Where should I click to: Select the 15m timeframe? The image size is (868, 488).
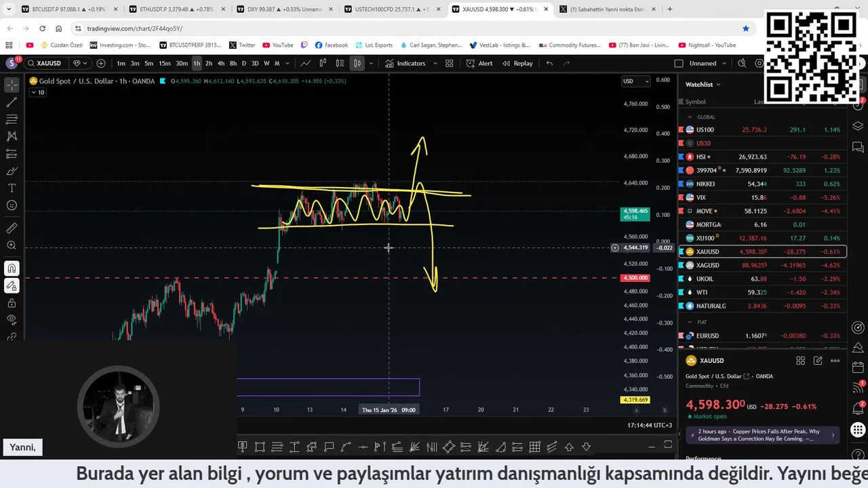pos(164,63)
